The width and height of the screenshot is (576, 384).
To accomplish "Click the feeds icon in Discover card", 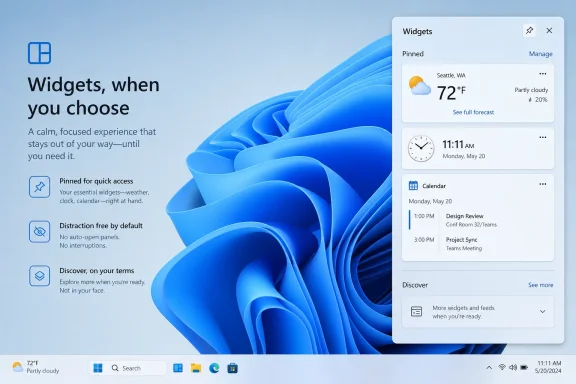I will (x=416, y=312).
